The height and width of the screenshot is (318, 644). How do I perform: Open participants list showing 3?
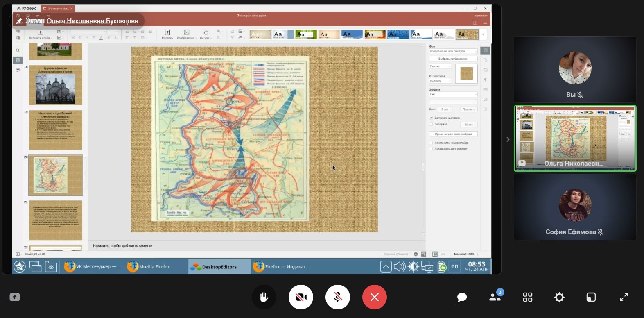(x=495, y=296)
